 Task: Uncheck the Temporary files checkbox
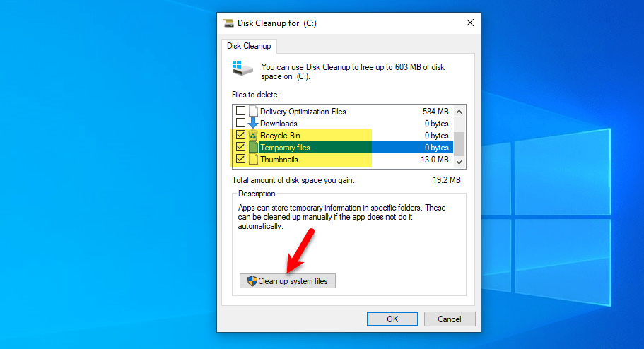240,147
